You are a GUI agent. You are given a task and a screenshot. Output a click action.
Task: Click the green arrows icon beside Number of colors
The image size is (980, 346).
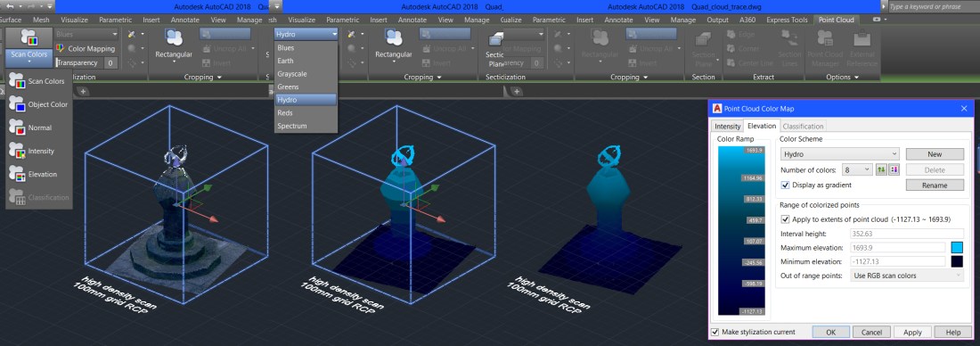coord(881,169)
